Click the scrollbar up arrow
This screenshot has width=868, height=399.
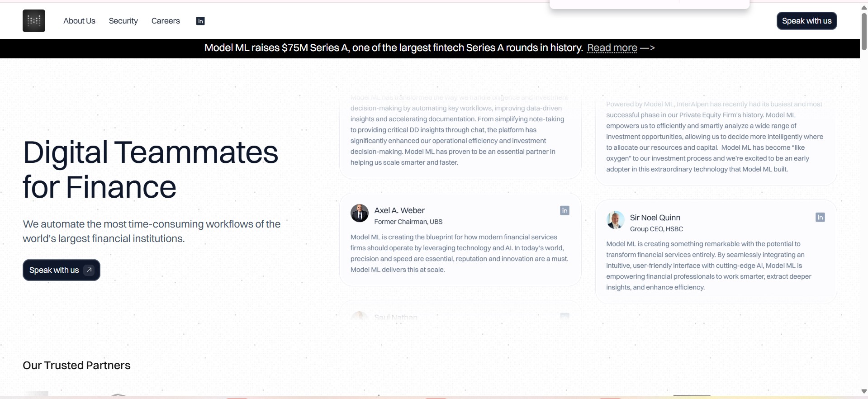pyautogui.click(x=864, y=8)
